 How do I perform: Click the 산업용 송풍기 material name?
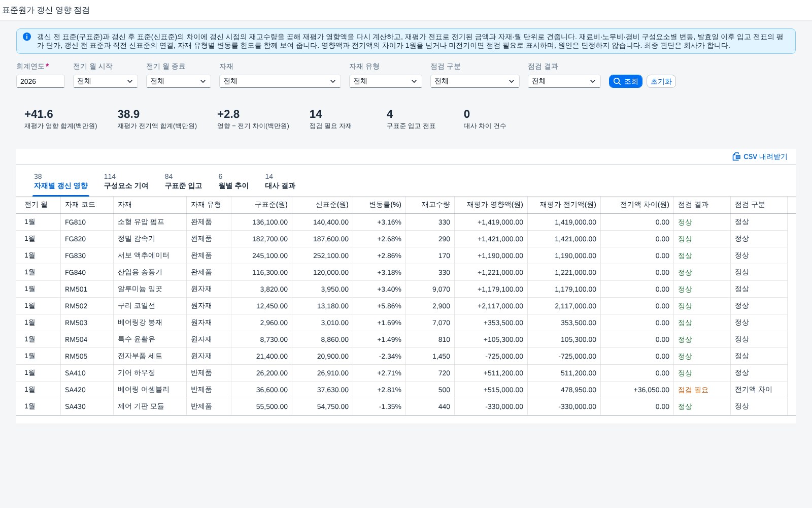[x=140, y=272]
